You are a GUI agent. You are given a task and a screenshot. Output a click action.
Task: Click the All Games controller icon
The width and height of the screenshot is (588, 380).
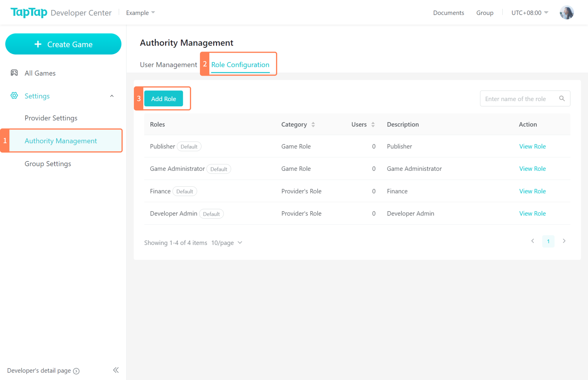14,73
